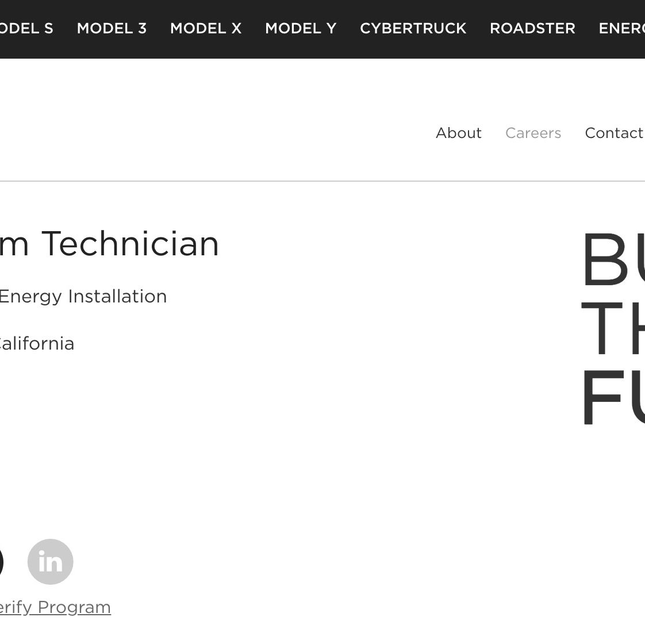Follow the E-Verify Program link
Viewport: 645px width, 644px height.
pyautogui.click(x=55, y=607)
